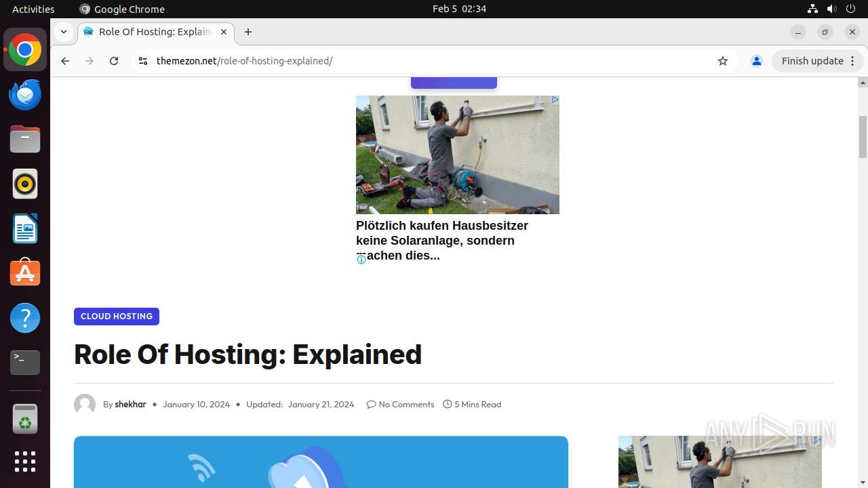Launch Thunderbird mail from the dock
This screenshot has width=868, height=488.
click(25, 95)
